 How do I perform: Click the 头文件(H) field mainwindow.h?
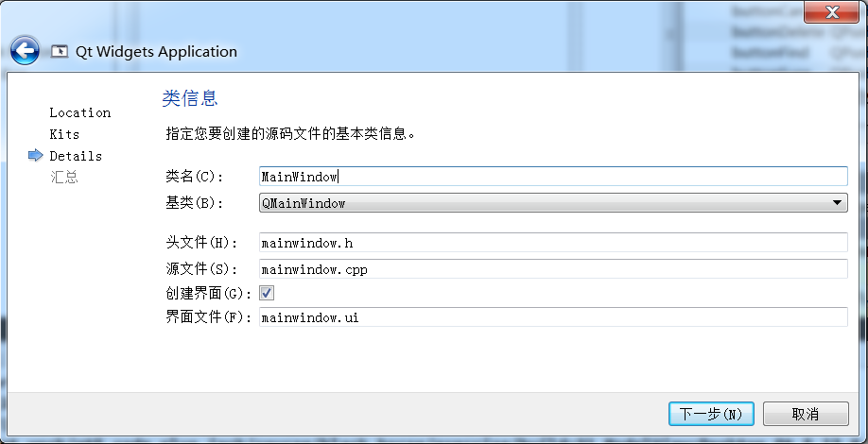click(x=553, y=242)
